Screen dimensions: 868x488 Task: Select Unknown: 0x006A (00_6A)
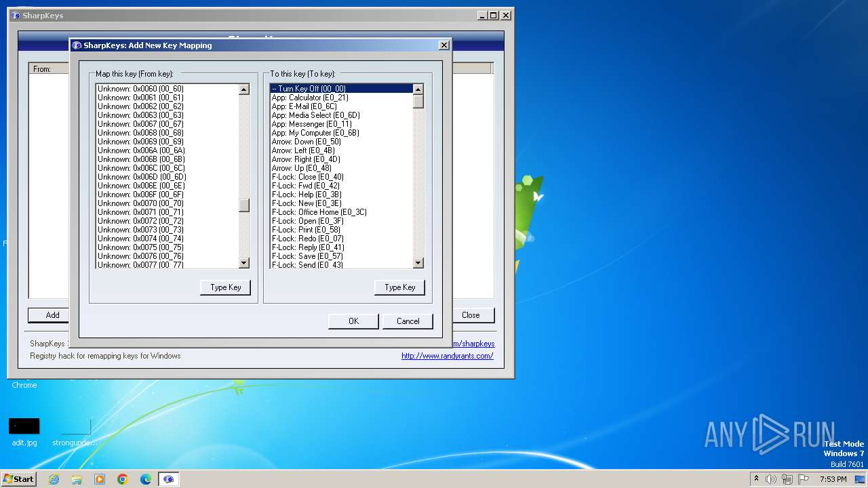click(167, 150)
